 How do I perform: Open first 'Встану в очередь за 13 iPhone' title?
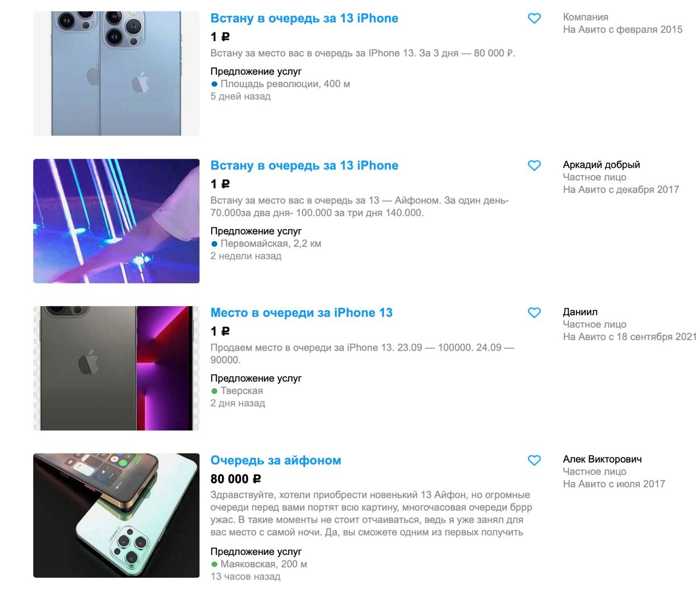point(304,18)
